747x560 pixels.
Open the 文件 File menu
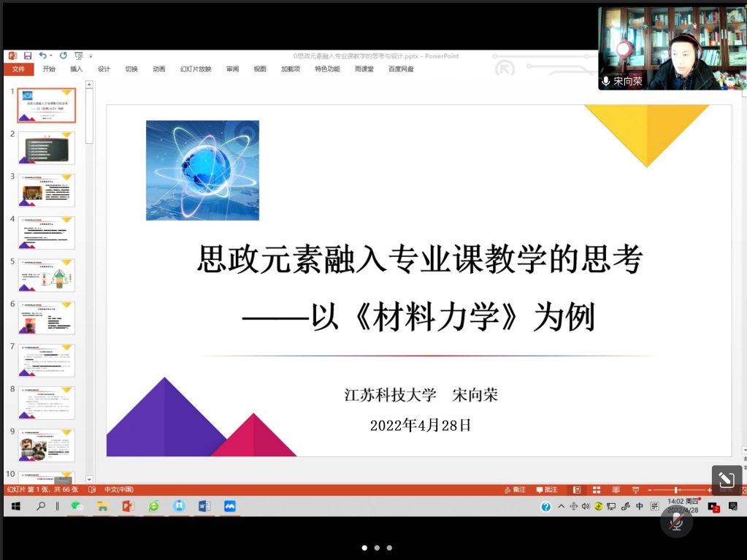click(18, 69)
